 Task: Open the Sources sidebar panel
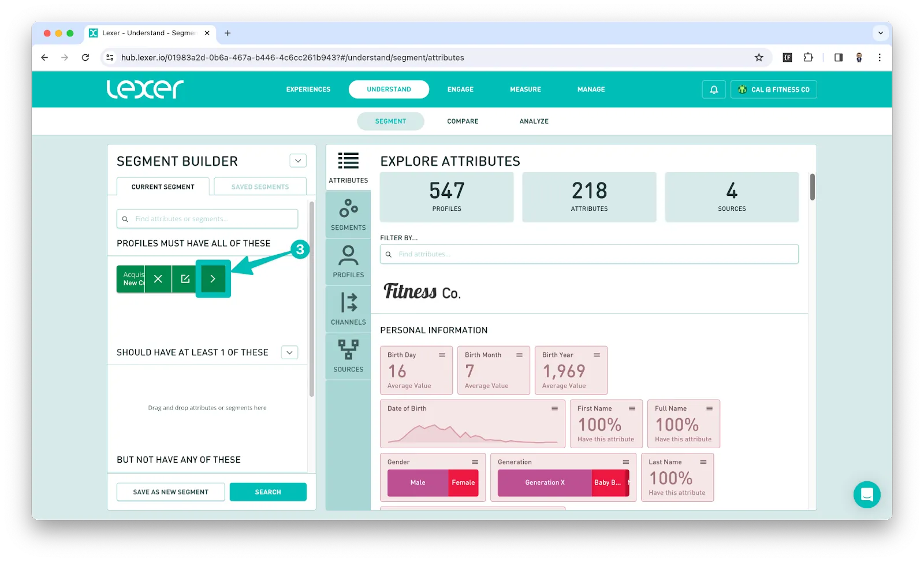(x=348, y=356)
